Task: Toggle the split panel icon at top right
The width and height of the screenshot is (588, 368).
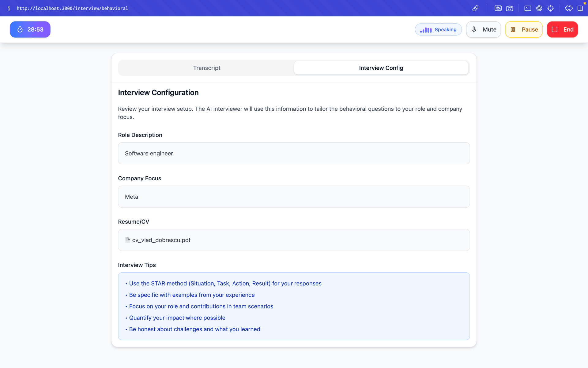Action: click(581, 8)
